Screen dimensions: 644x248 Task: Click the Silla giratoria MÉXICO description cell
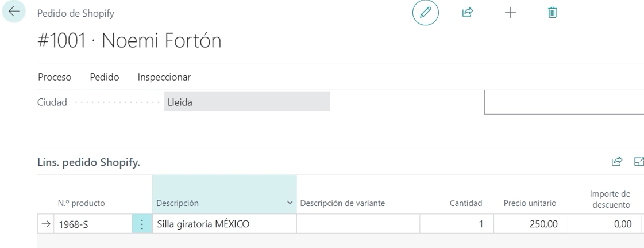point(224,224)
